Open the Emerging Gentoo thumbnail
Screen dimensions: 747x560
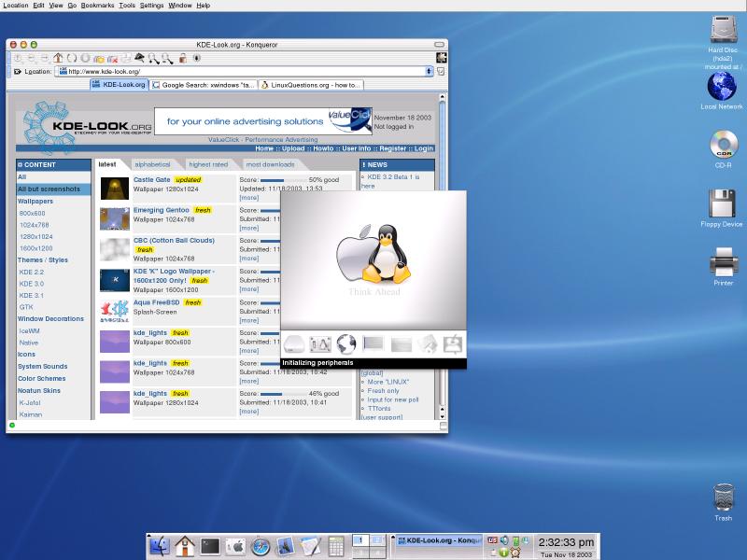pos(115,219)
